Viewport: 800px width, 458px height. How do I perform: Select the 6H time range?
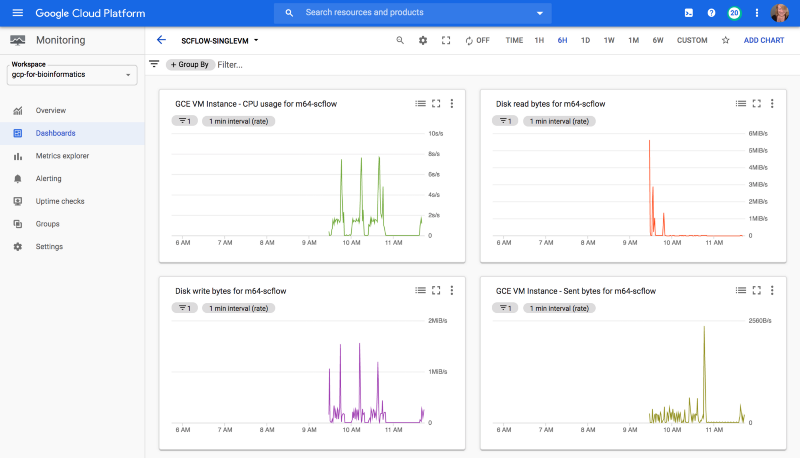tap(562, 40)
